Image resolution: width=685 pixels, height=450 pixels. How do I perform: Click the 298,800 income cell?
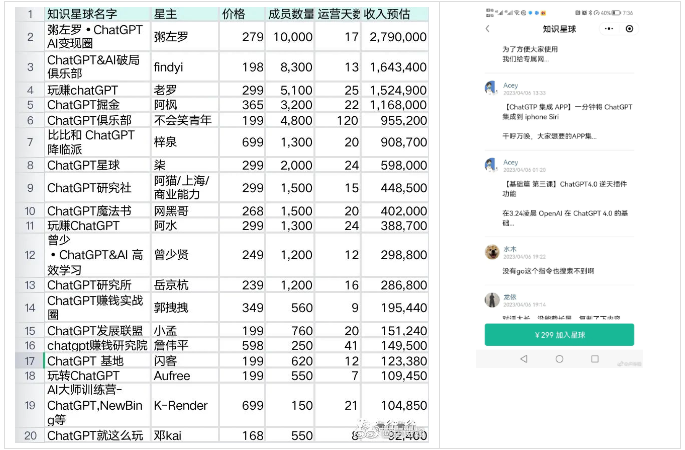point(395,255)
